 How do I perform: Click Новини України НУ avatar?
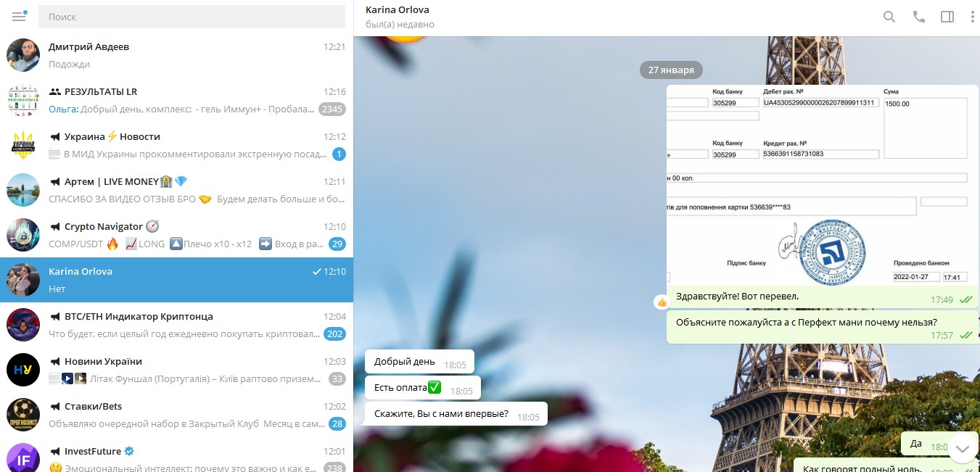(x=23, y=370)
